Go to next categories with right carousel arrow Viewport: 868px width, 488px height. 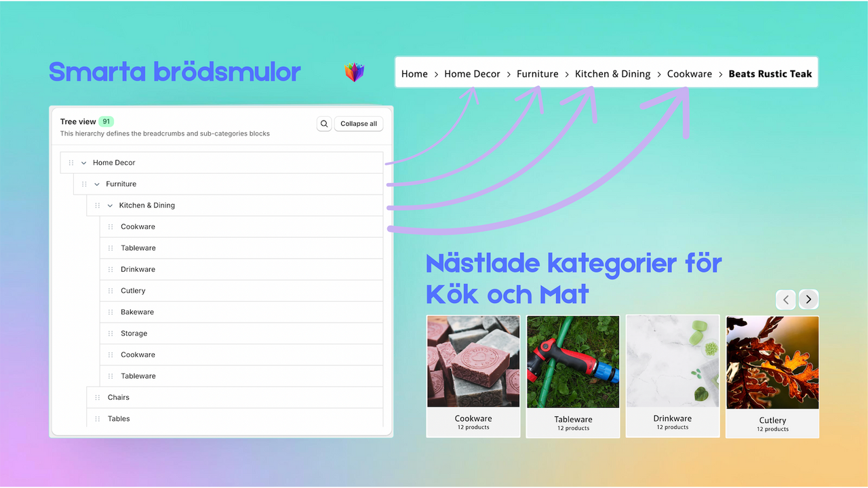click(808, 300)
